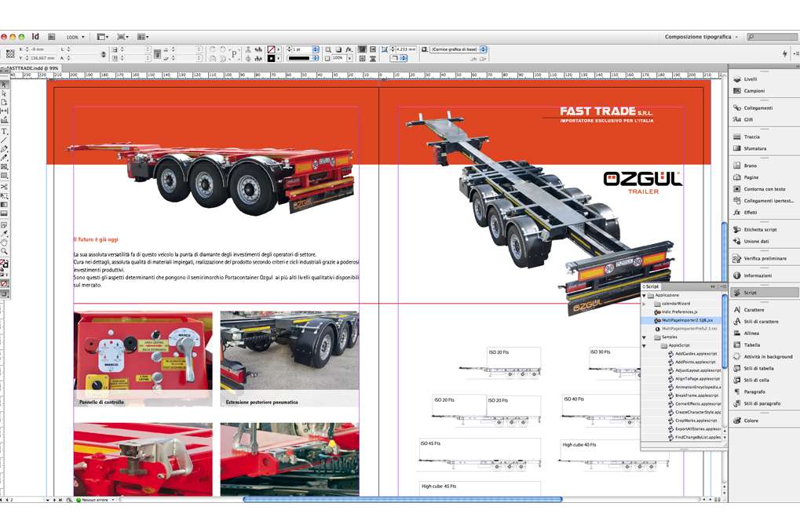Open the Cornice grafica di base style dropdown
800x532 pixels.
point(483,49)
